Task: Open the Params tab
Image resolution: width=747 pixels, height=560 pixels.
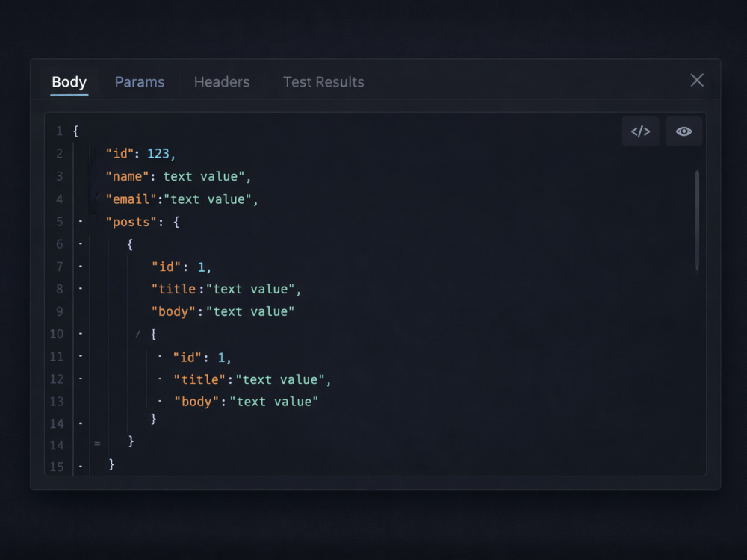Action: pos(140,82)
